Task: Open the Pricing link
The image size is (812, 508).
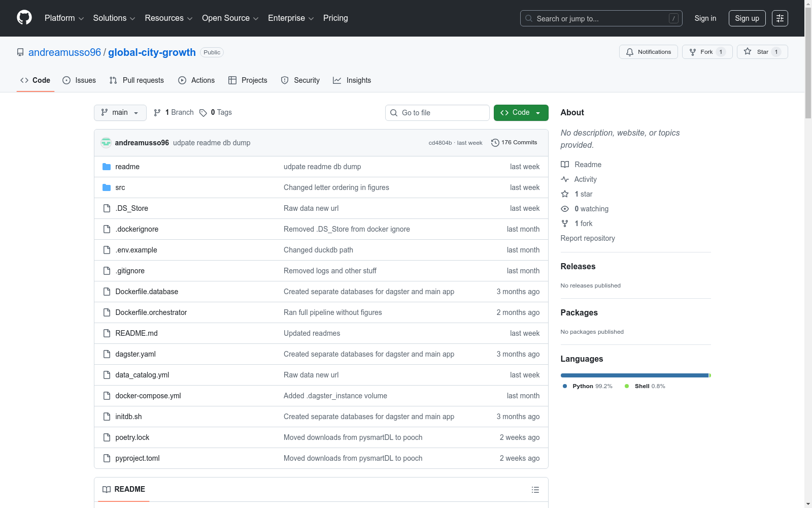Action: pos(335,18)
